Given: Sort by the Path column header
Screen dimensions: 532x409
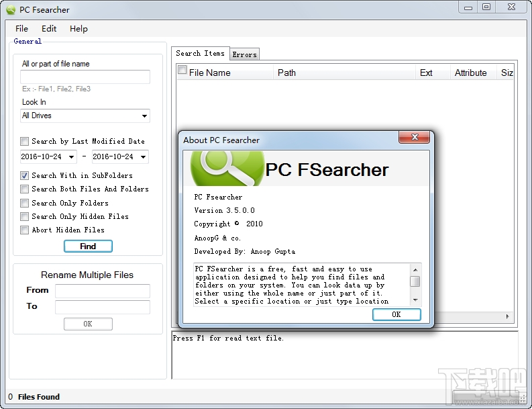Looking at the screenshot, I should (x=344, y=73).
